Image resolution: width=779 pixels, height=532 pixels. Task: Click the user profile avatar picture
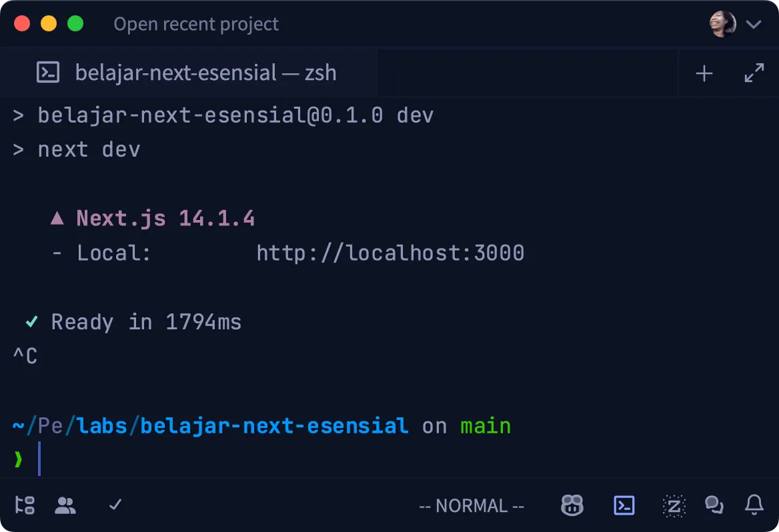point(722,23)
